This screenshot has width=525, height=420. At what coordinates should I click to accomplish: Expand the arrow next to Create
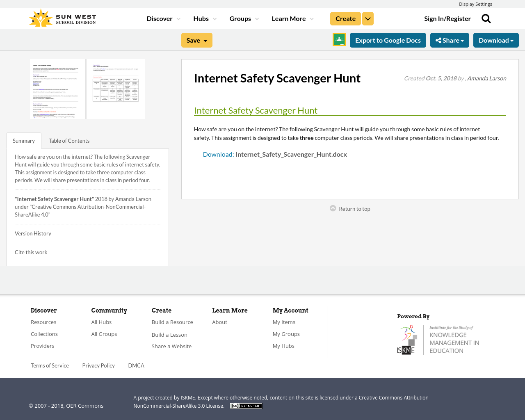(368, 18)
